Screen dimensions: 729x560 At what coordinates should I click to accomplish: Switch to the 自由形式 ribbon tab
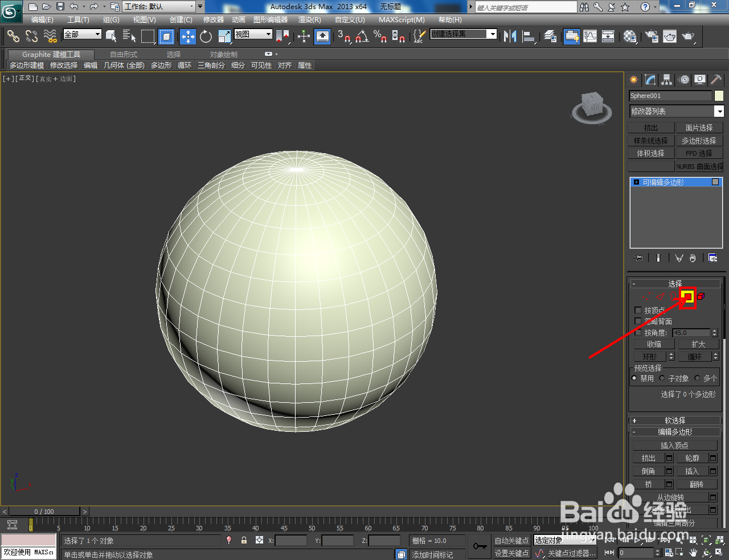pyautogui.click(x=123, y=54)
